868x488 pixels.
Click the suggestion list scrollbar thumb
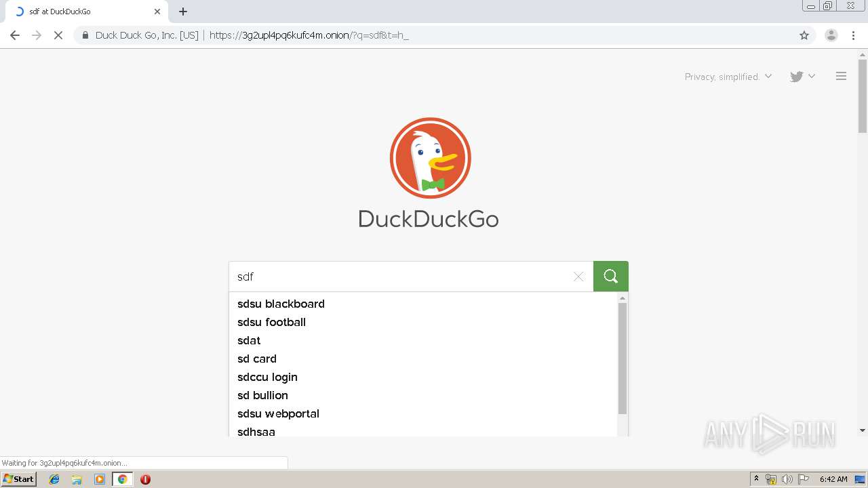click(623, 359)
